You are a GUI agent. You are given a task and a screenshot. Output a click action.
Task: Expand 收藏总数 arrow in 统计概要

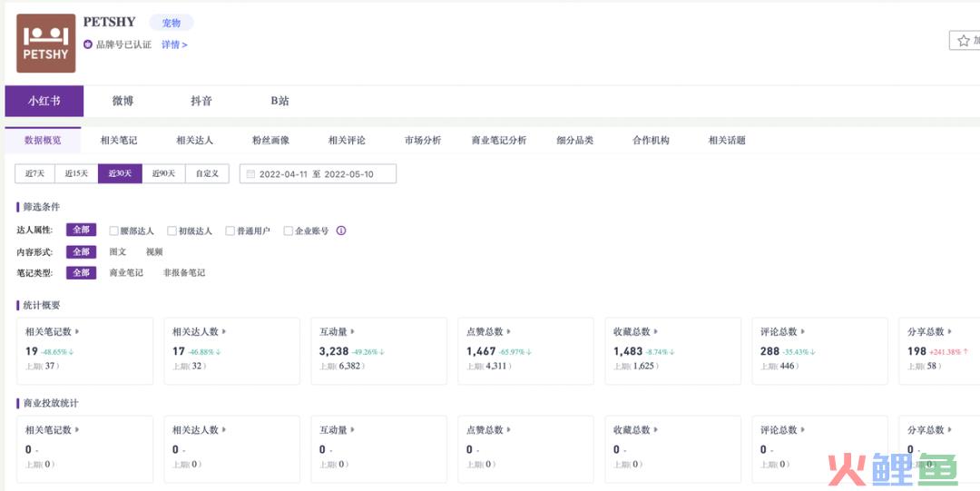[x=656, y=332]
